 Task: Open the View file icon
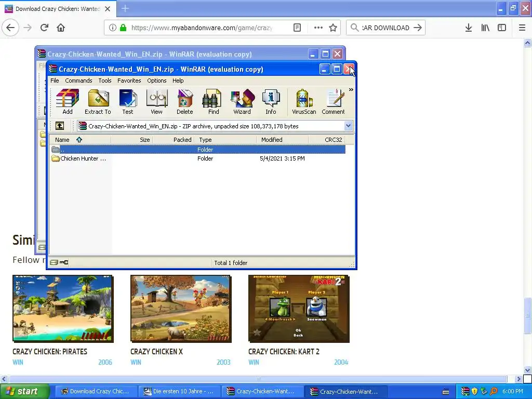(156, 101)
